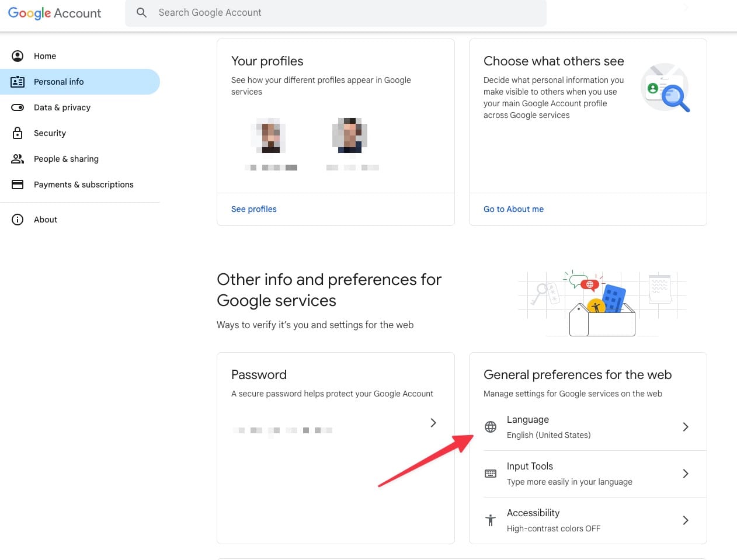Select Personal info in the sidebar
The height and width of the screenshot is (560, 737).
tap(80, 82)
